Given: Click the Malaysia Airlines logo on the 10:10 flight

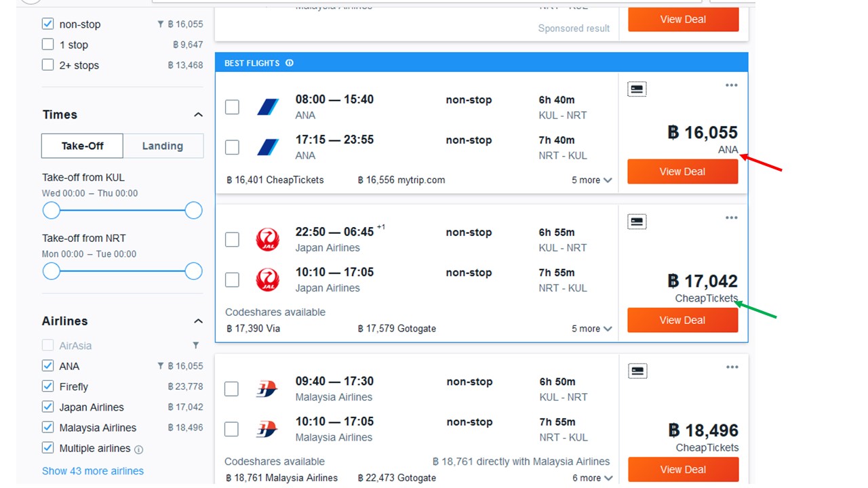Looking at the screenshot, I should tap(267, 429).
